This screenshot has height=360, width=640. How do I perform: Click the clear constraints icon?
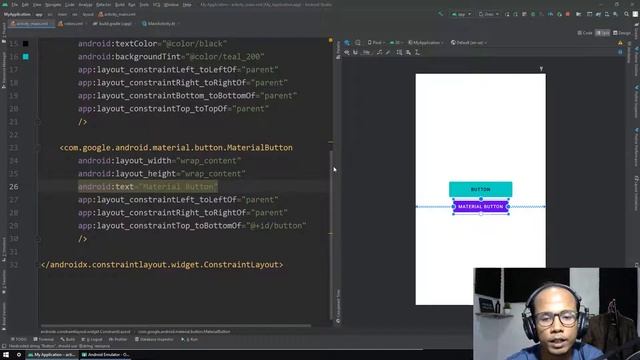tap(379, 52)
